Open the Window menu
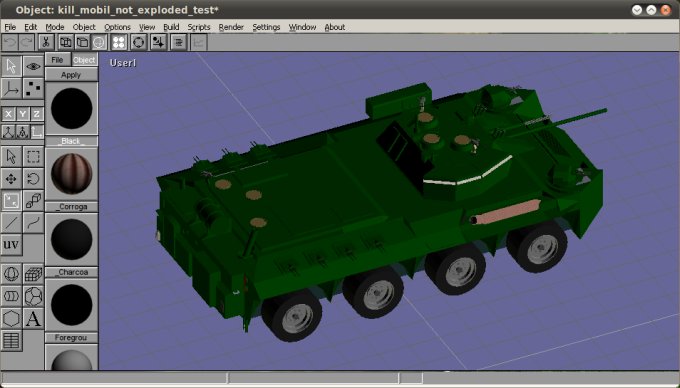This screenshot has height=388, width=680. (302, 27)
